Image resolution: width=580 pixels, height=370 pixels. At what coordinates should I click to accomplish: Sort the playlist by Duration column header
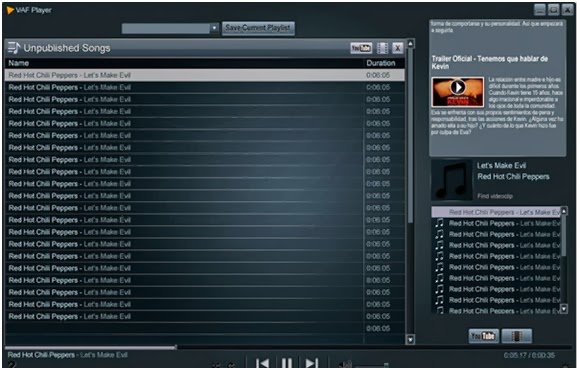click(381, 63)
